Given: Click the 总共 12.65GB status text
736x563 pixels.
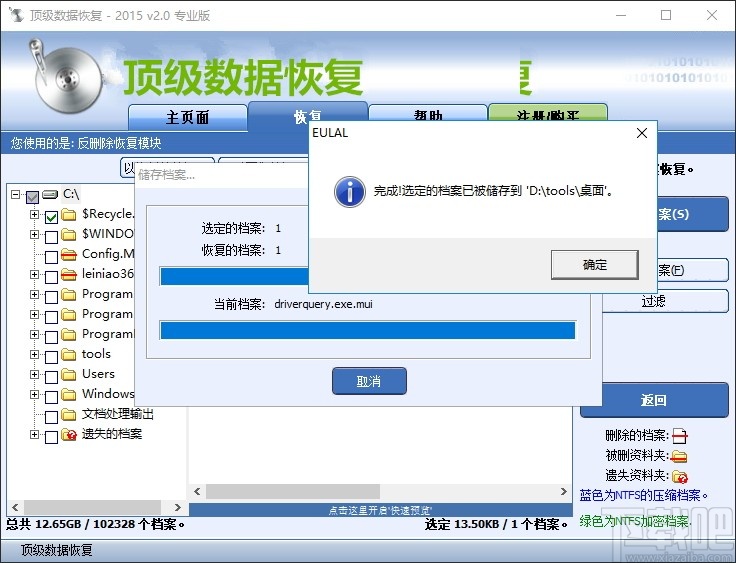Looking at the screenshot, I should [x=95, y=524].
